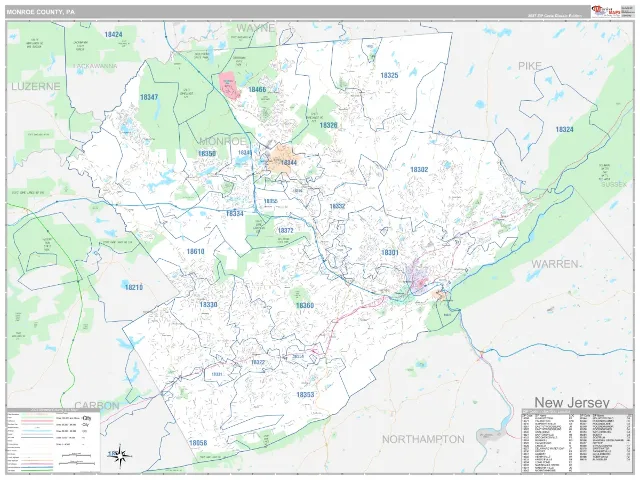Click ZIP code label 18610
This screenshot has width=640, height=480.
(x=196, y=251)
